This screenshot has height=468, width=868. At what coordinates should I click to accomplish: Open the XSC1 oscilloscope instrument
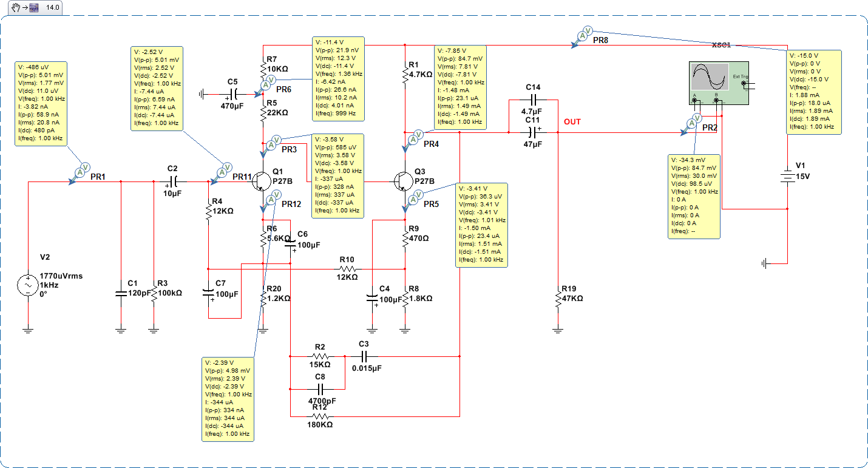[x=719, y=84]
